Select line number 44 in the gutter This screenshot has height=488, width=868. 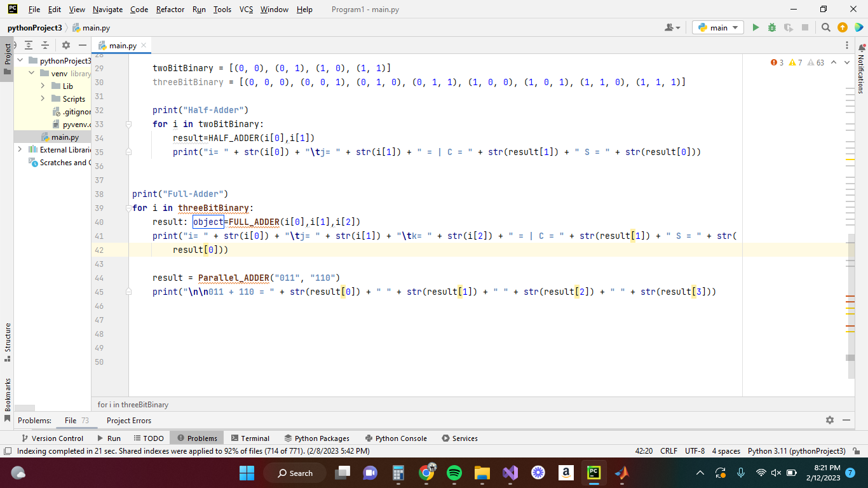pos(99,278)
